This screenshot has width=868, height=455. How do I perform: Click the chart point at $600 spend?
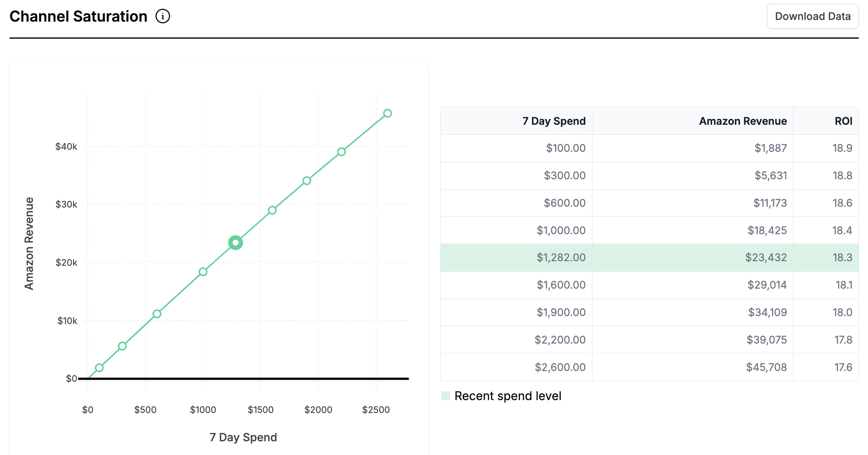(x=157, y=314)
